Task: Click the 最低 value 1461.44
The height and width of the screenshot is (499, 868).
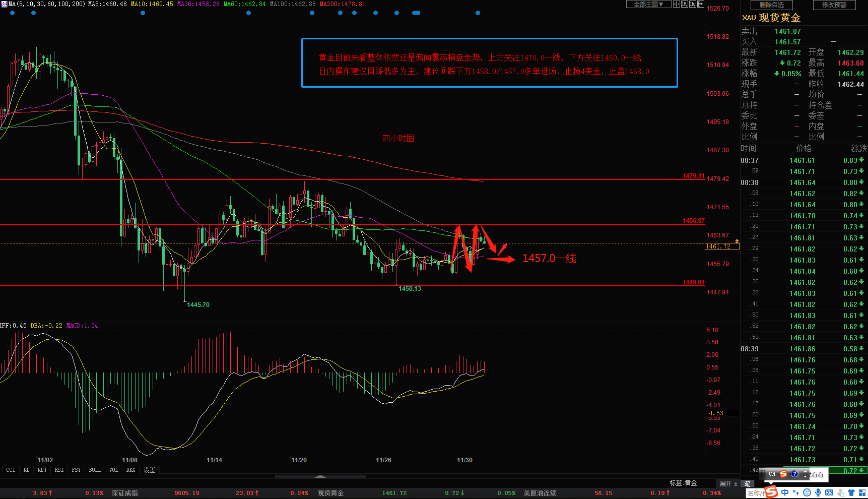Action: coord(851,74)
